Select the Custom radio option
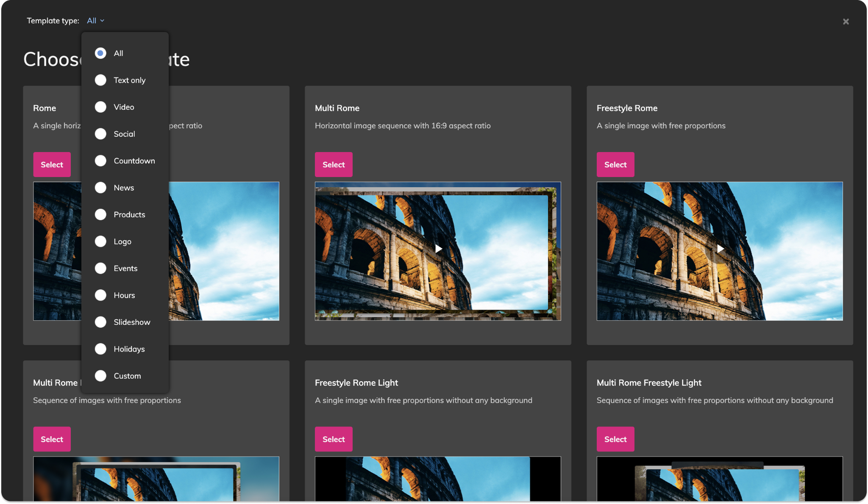 [100, 376]
